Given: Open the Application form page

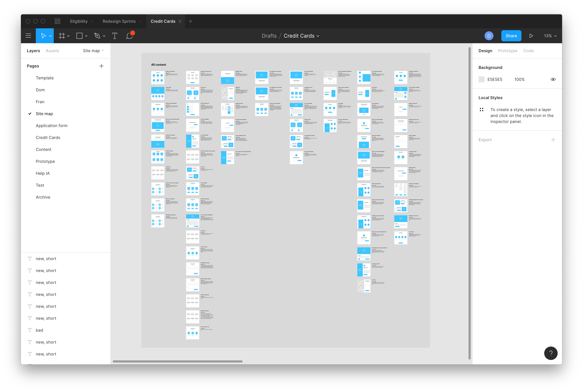Looking at the screenshot, I should 51,126.
